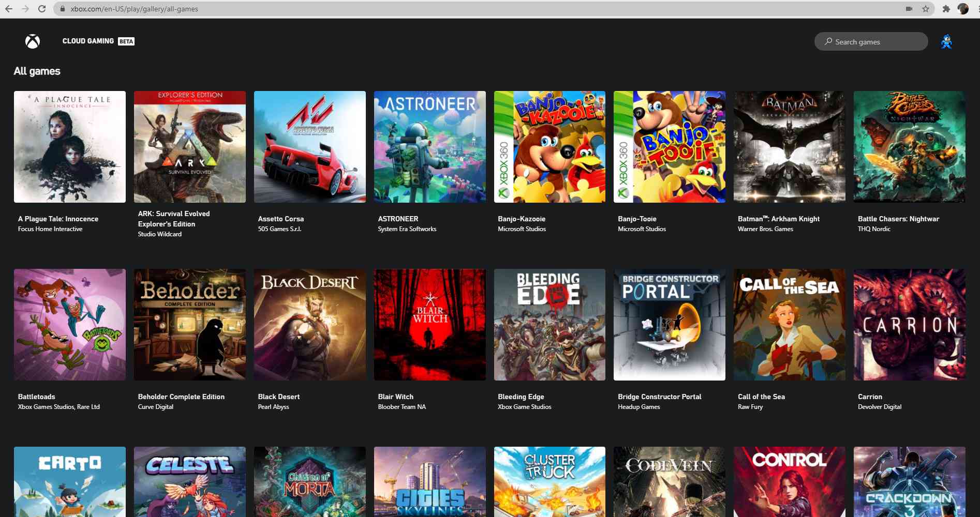Click the "System Era Softworks" publisher text
Image resolution: width=980 pixels, height=517 pixels.
pyautogui.click(x=407, y=229)
